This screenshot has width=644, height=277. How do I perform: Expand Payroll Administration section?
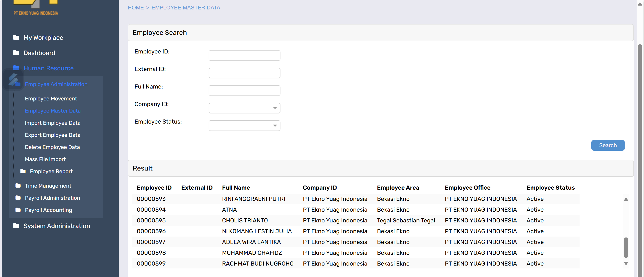coord(53,198)
